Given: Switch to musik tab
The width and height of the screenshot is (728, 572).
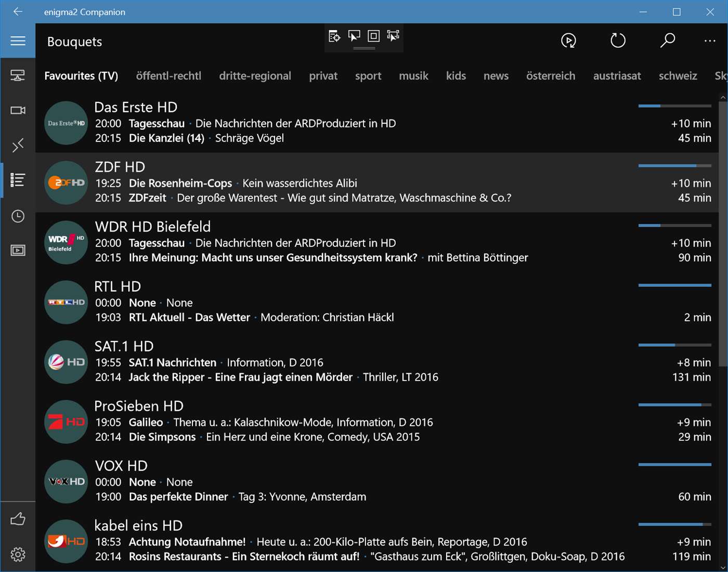Looking at the screenshot, I should pos(413,76).
